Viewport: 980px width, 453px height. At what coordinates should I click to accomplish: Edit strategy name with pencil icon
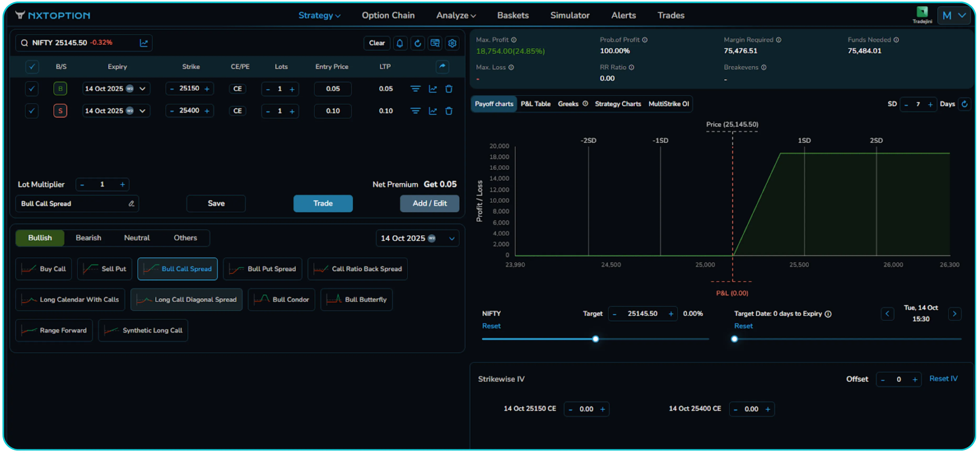click(x=131, y=203)
